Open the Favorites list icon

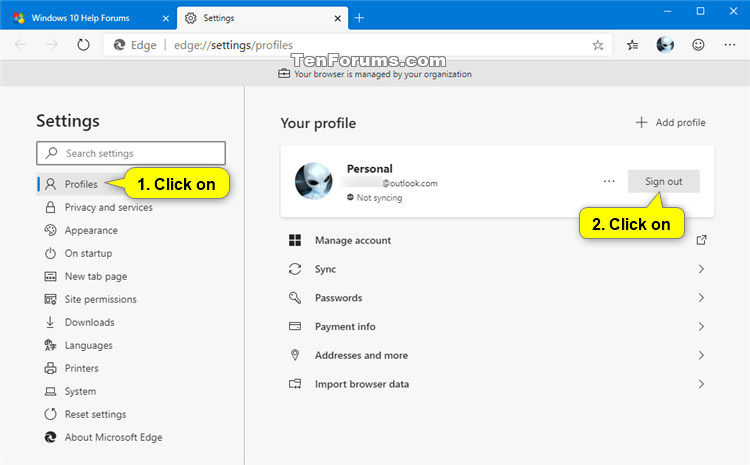pyautogui.click(x=632, y=45)
